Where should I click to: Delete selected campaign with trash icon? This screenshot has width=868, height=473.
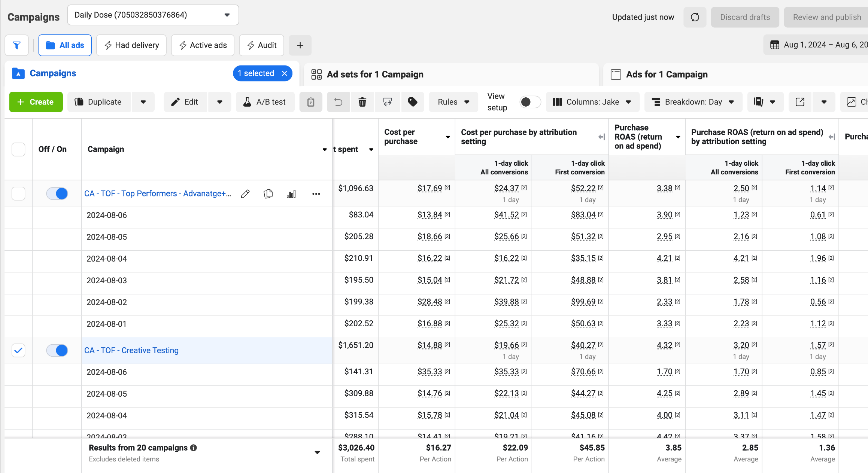[362, 102]
